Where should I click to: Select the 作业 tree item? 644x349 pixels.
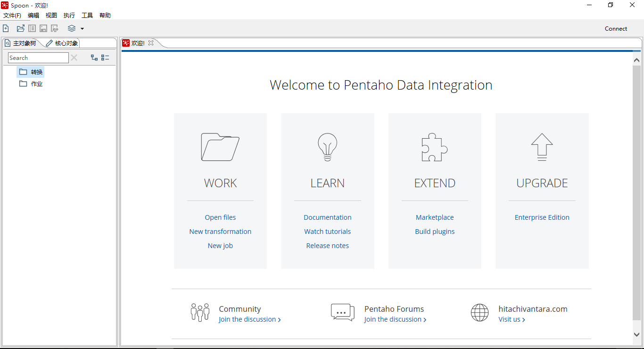point(31,83)
